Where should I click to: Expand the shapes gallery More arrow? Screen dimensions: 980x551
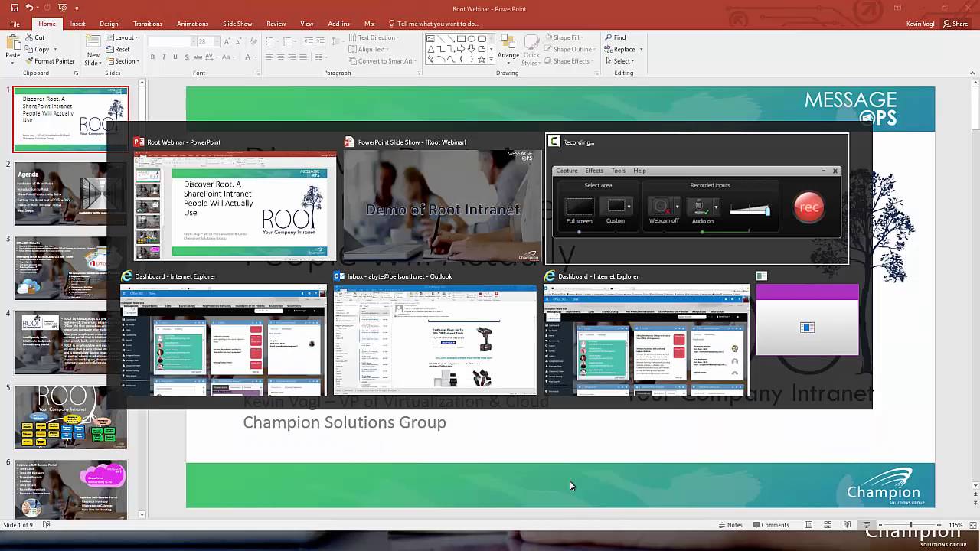tap(490, 59)
